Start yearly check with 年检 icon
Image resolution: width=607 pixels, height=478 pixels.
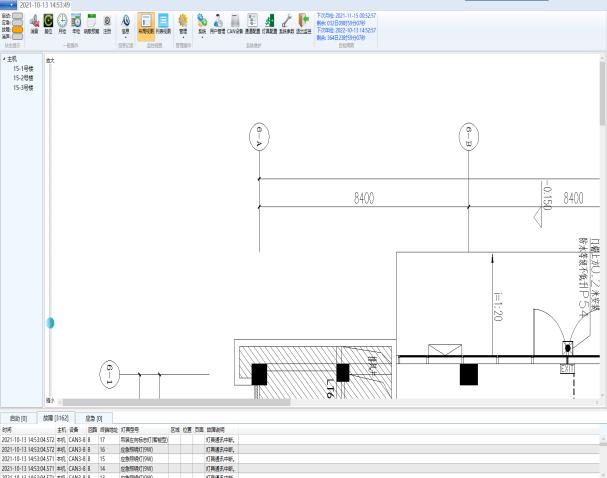click(x=76, y=22)
